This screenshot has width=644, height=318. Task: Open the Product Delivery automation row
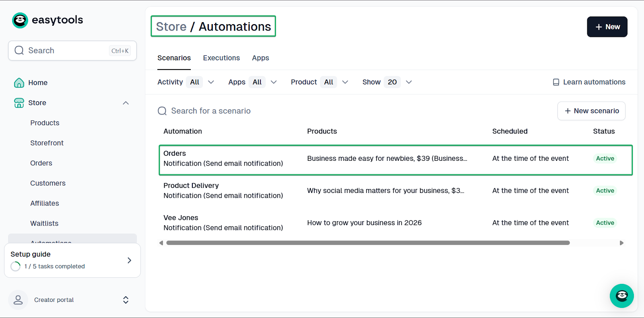point(396,191)
